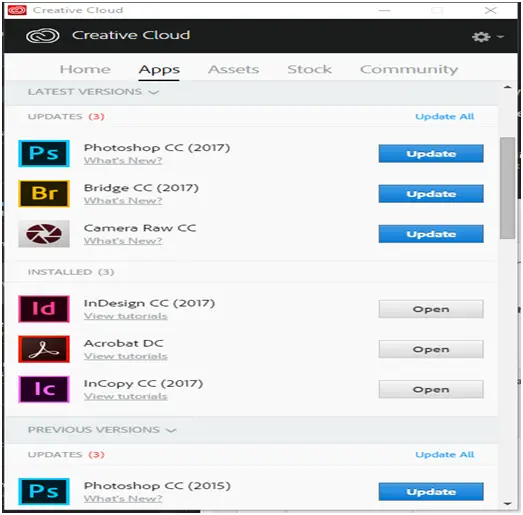The image size is (523, 515).
Task: Click the Camera Raw CC aperture icon
Action: click(x=44, y=233)
